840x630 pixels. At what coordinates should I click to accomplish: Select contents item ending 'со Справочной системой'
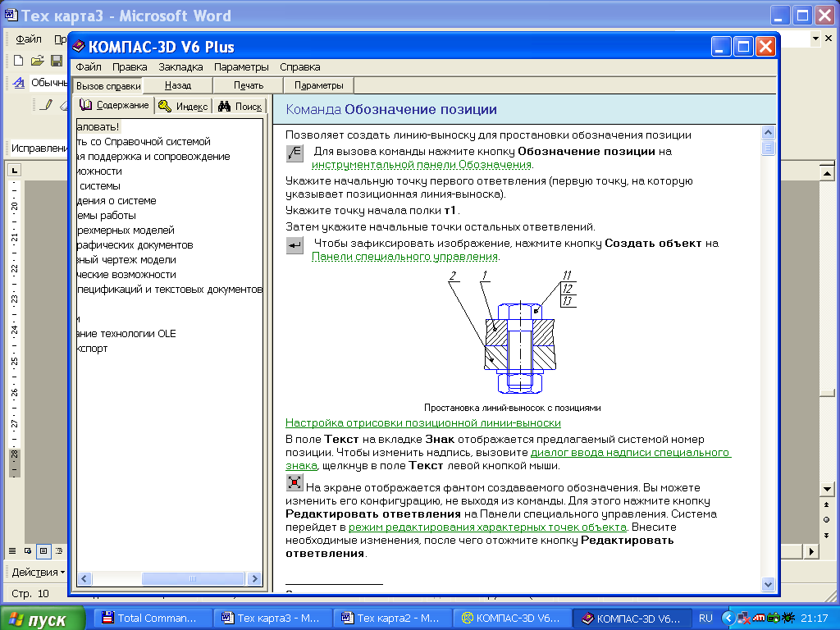coord(144,142)
